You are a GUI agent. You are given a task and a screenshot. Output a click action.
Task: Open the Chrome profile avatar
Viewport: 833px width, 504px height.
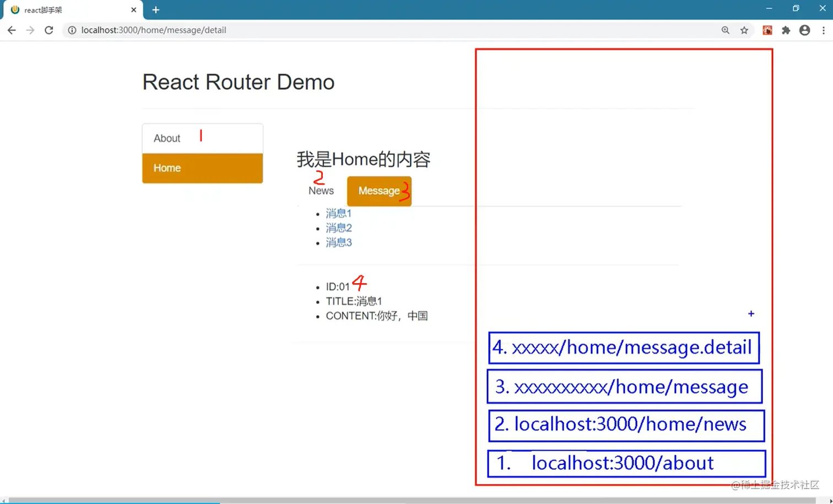[x=805, y=30]
